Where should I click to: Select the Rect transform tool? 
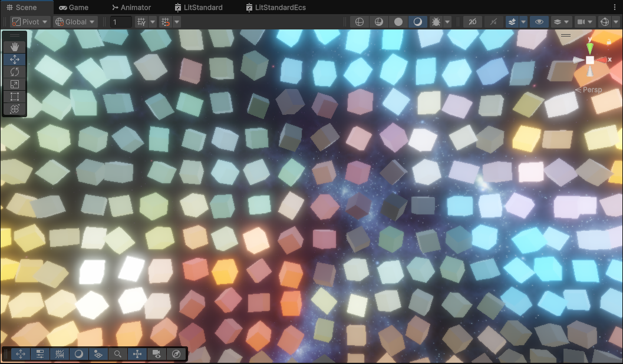pyautogui.click(x=14, y=96)
